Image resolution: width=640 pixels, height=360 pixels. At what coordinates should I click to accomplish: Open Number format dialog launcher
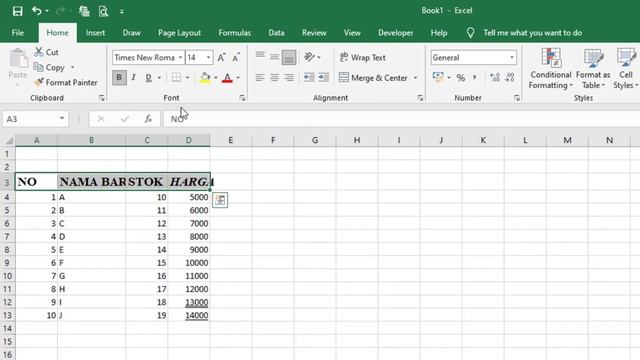click(517, 98)
